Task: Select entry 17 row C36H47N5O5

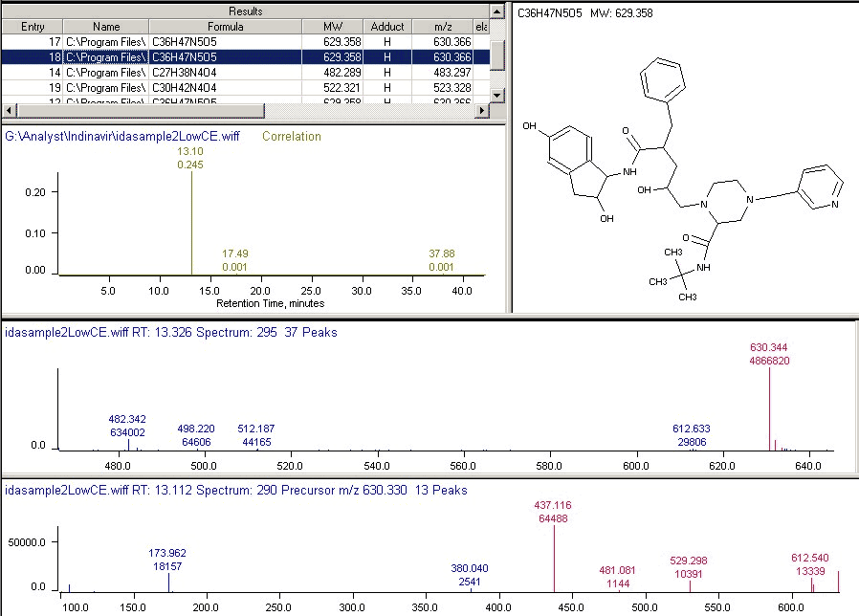Action: [246, 42]
